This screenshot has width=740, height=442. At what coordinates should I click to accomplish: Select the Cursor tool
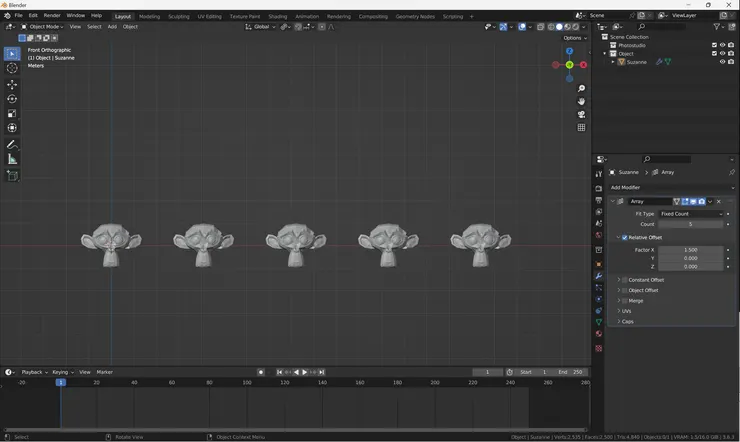pos(12,68)
